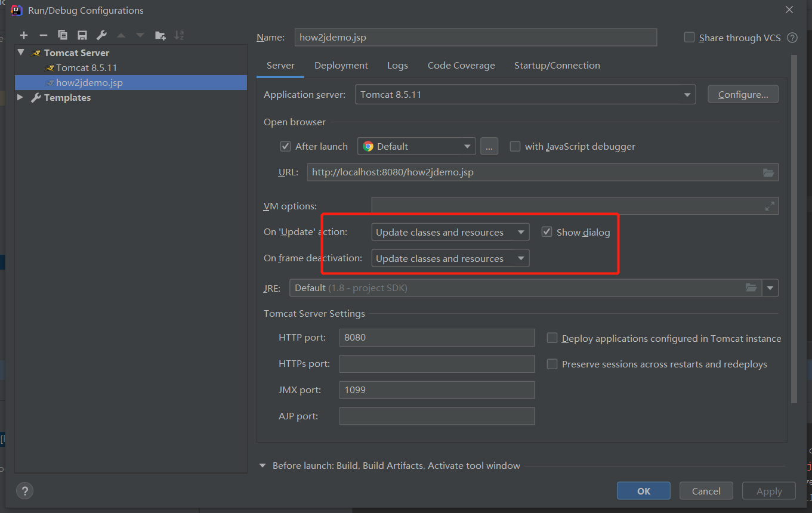Click the OK button
Screen dimensions: 812x513
tap(644, 491)
